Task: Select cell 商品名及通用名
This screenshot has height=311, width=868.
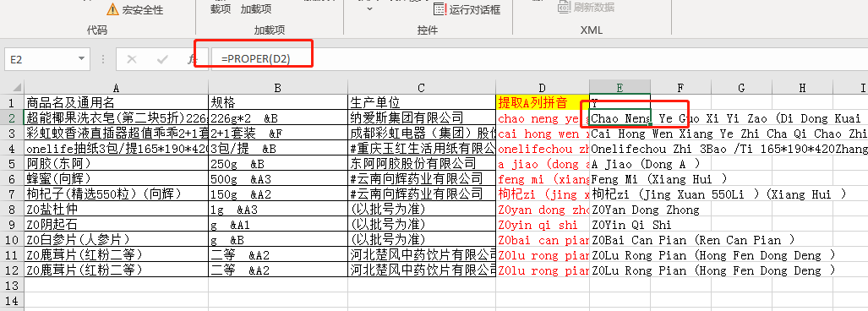Action: 117,102
